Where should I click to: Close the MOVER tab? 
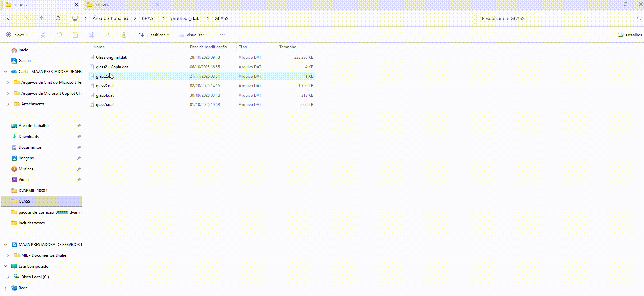tap(158, 5)
